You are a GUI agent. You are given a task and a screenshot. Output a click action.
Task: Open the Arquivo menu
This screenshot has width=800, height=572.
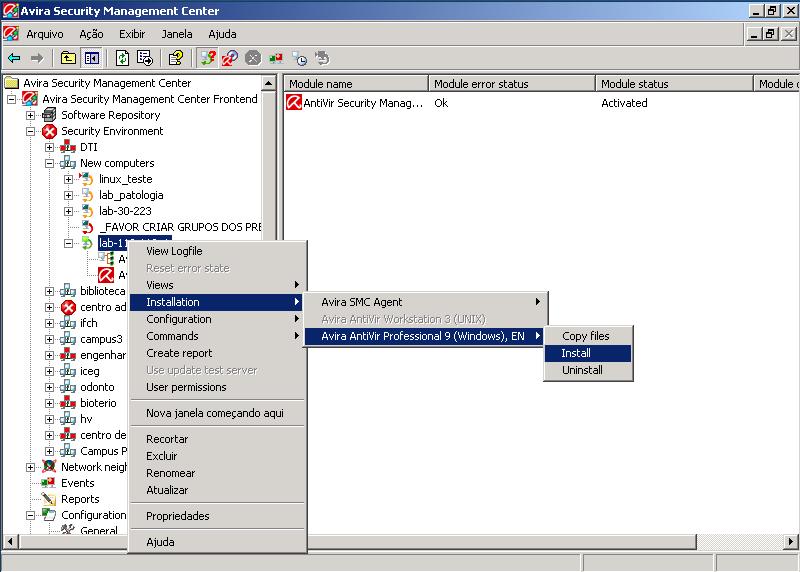(45, 34)
